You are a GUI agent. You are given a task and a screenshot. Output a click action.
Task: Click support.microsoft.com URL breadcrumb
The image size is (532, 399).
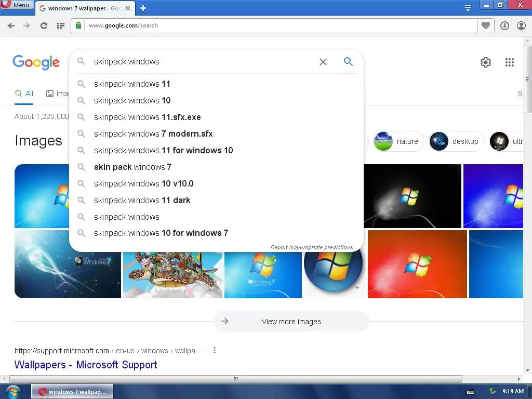click(x=108, y=351)
